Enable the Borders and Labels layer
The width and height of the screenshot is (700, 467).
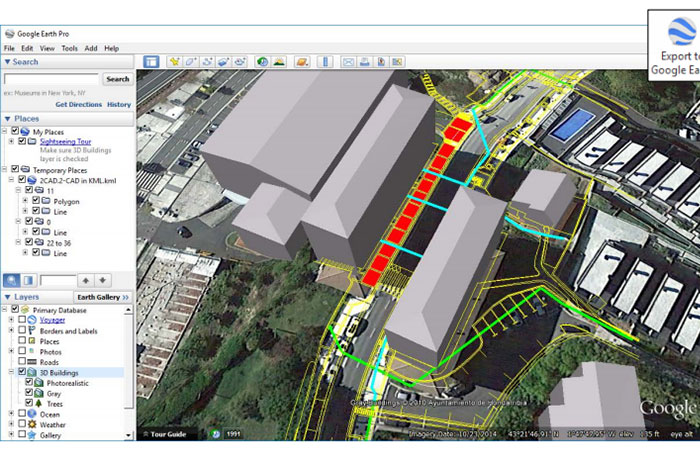pyautogui.click(x=22, y=330)
